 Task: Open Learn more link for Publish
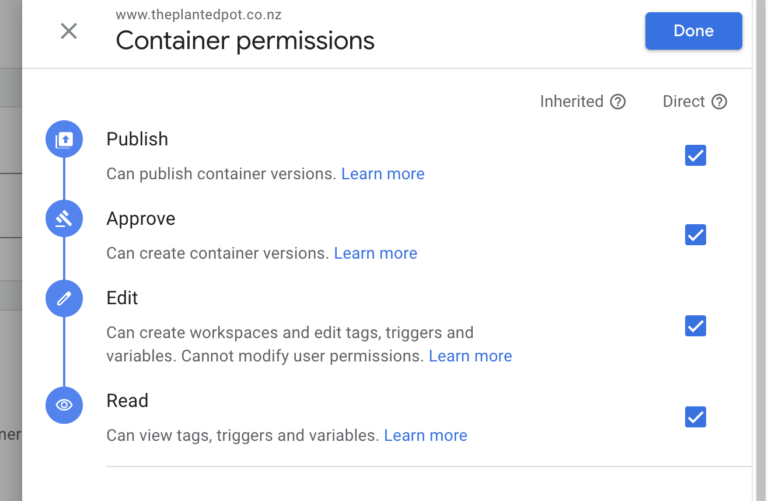point(383,174)
